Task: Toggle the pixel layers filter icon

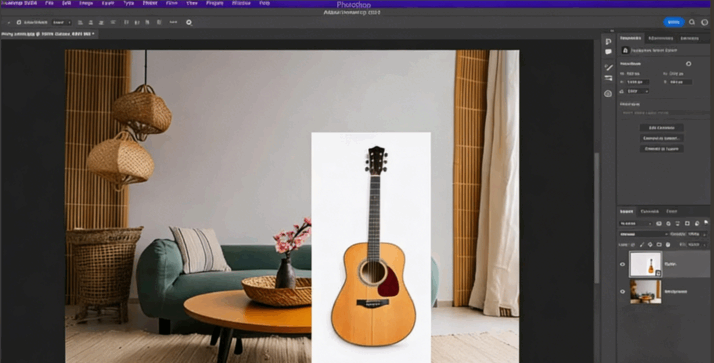Action: click(x=659, y=224)
